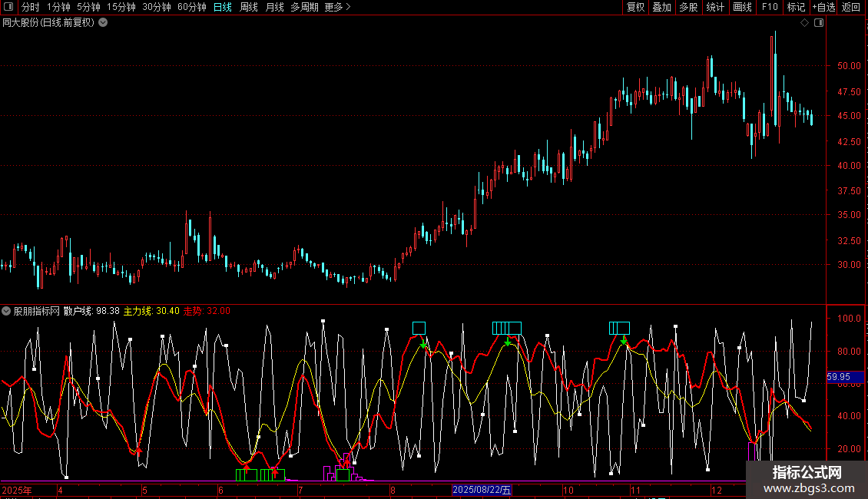The image size is (868, 499).
Task: Click the 返回 back button
Action: 851,7
